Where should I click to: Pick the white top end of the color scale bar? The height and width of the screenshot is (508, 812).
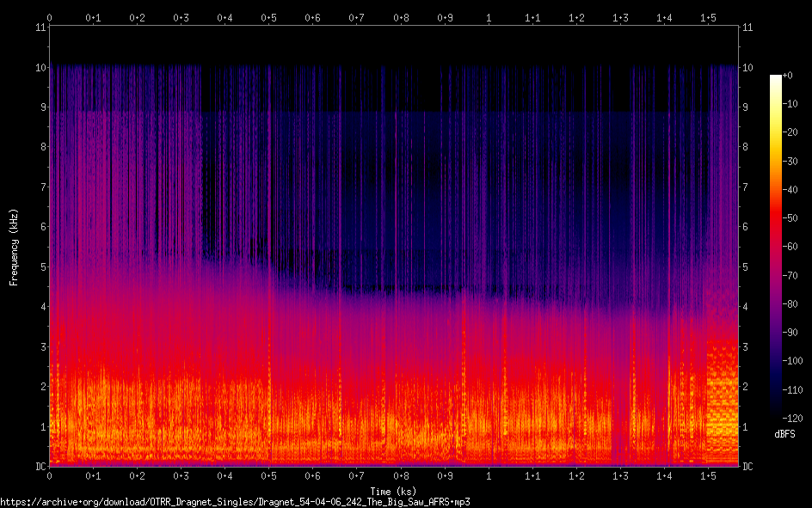click(776, 78)
